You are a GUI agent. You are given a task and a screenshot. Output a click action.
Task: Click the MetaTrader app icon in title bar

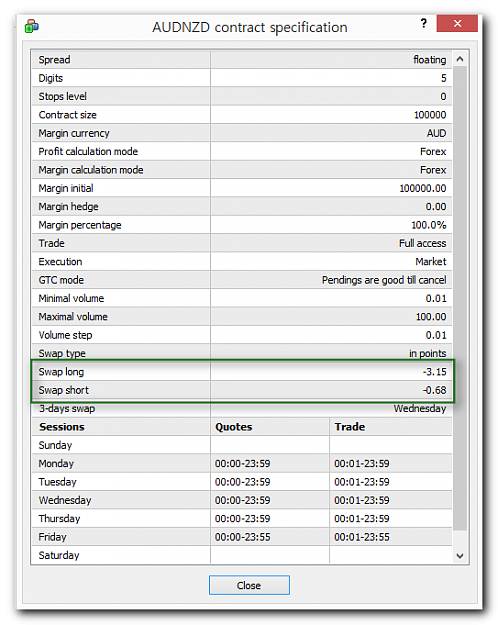pos(31,27)
